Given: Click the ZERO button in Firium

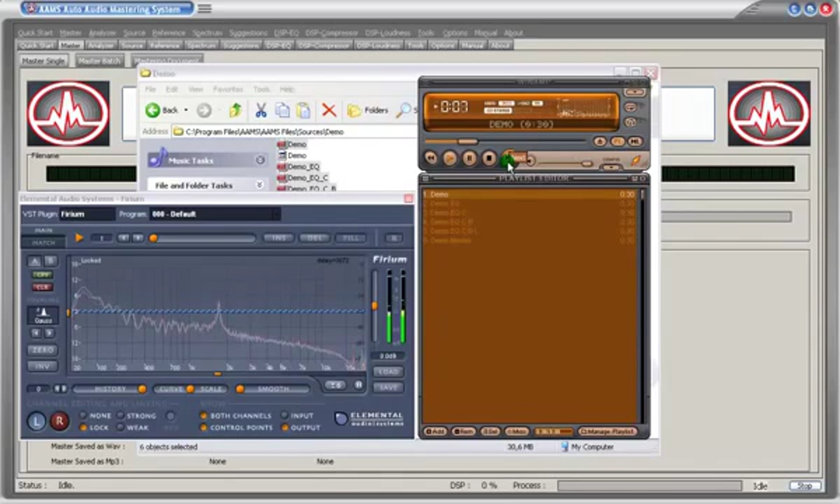Looking at the screenshot, I should click(43, 350).
